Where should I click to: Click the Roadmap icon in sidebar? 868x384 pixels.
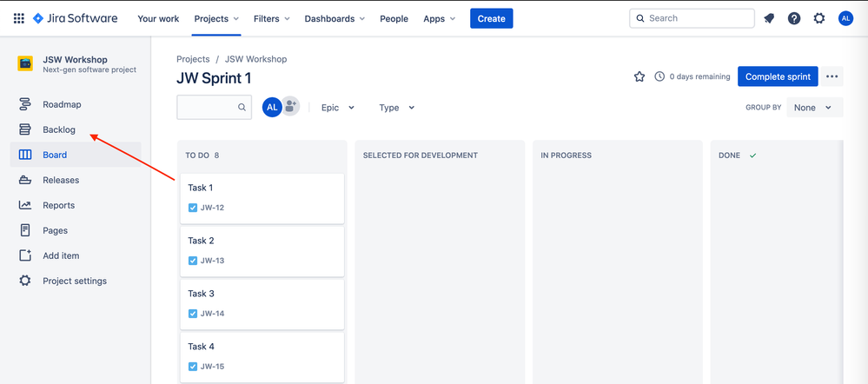coord(25,104)
